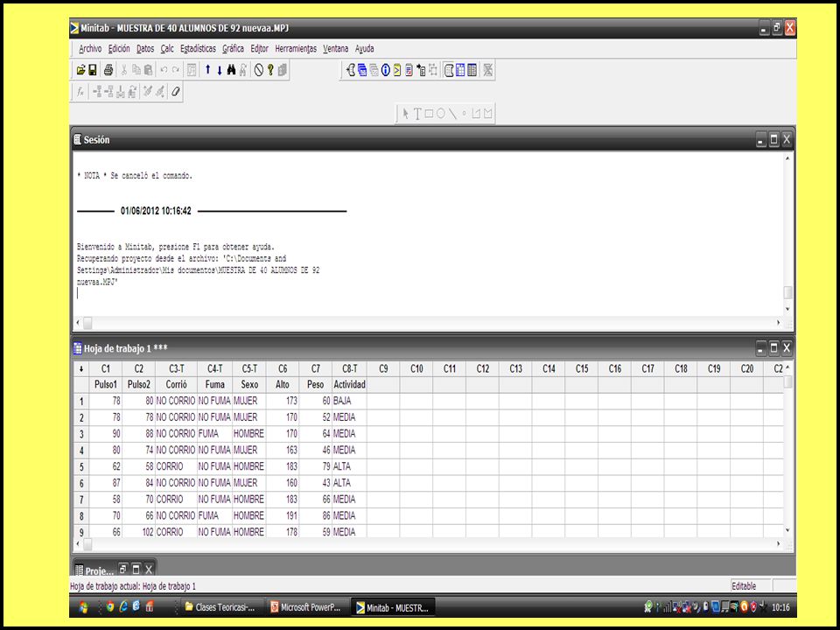Click the fx Insert Function icon
Screen dimensions: 840x630
[x=80, y=92]
